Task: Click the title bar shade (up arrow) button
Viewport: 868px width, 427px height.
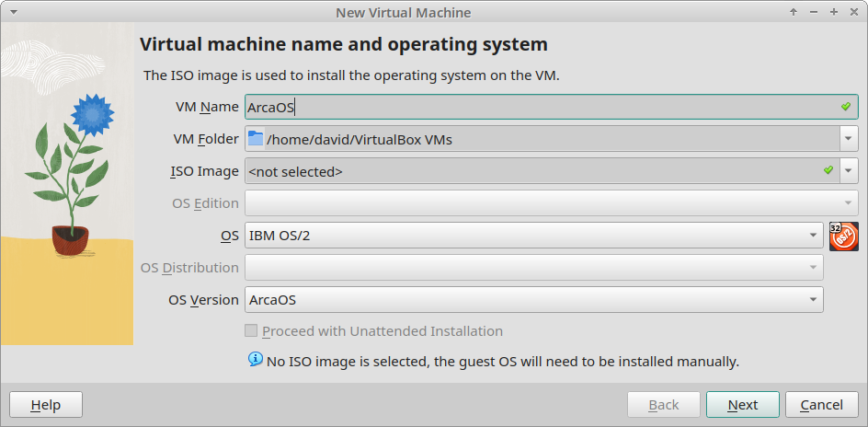Action: tap(794, 12)
